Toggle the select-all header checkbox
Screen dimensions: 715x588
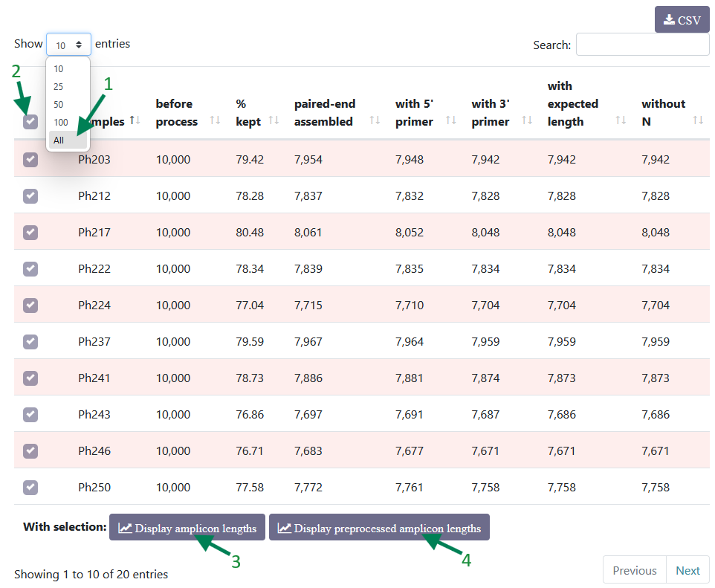coord(30,122)
